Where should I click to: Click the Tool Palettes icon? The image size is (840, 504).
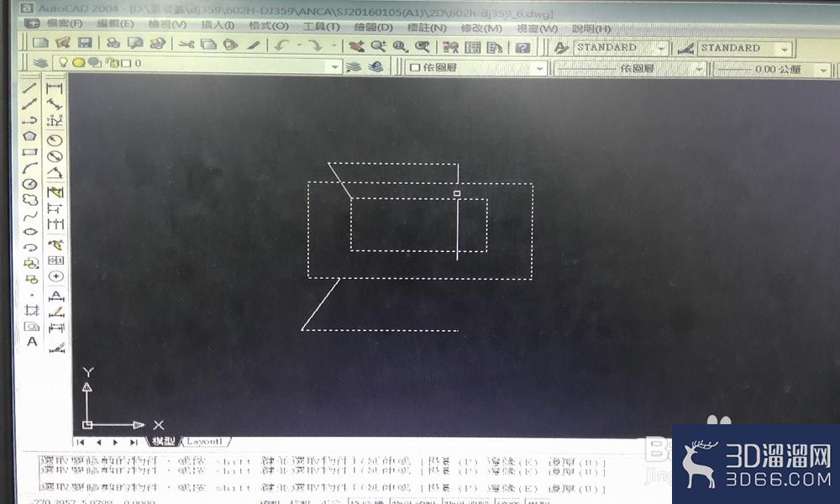[x=495, y=48]
